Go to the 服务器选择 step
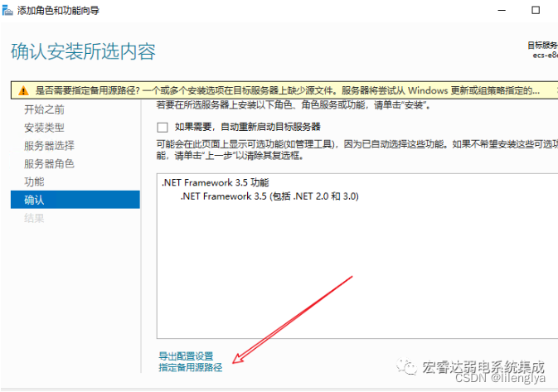Image resolution: width=558 pixels, height=392 pixels. click(x=49, y=146)
